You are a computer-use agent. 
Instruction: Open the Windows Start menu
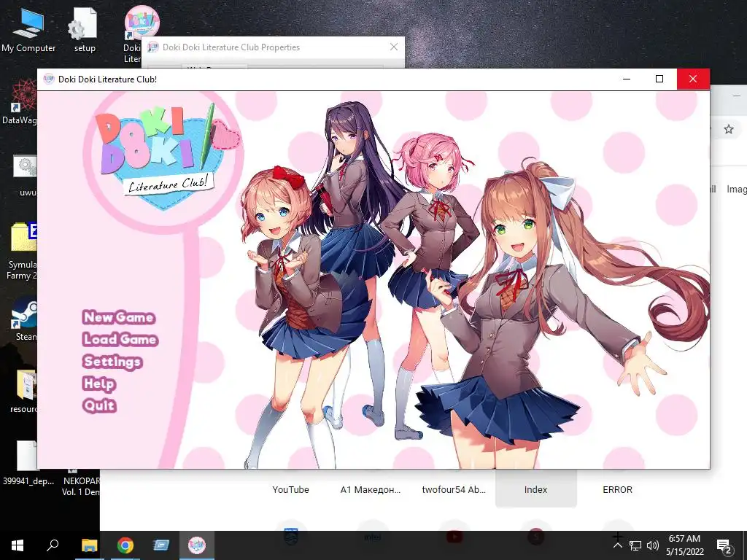(x=18, y=545)
